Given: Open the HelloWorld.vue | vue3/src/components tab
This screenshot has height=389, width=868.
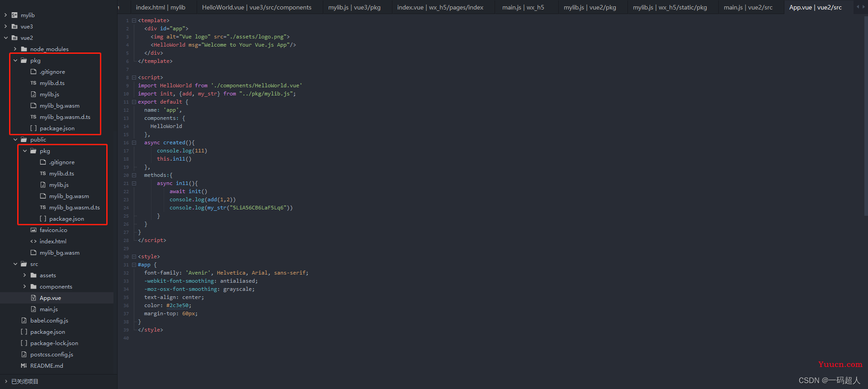Looking at the screenshot, I should click(257, 7).
